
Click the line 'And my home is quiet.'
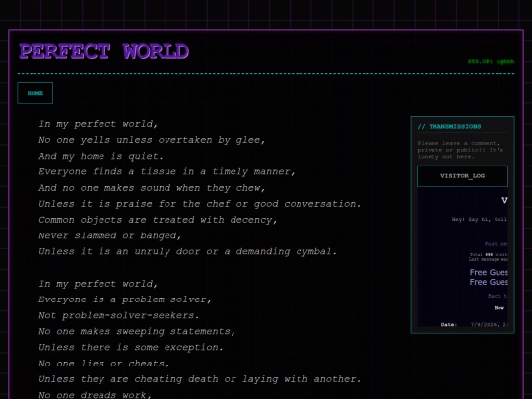coord(100,156)
